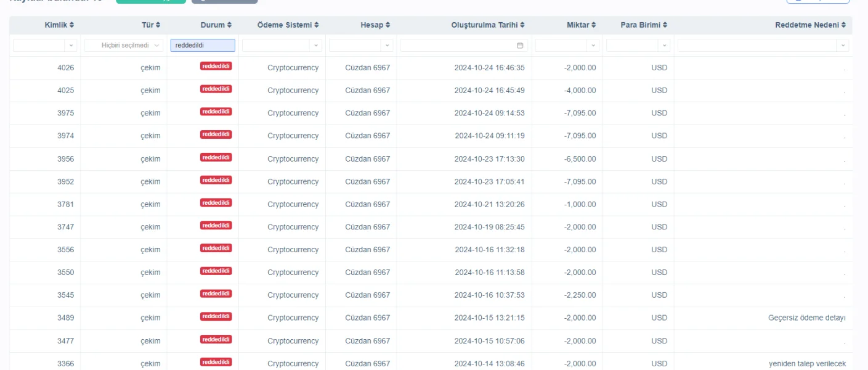Screen dimensions: 868x370
Task: Expand the Reddetme Nedeni filter dropdown
Action: [x=842, y=46]
